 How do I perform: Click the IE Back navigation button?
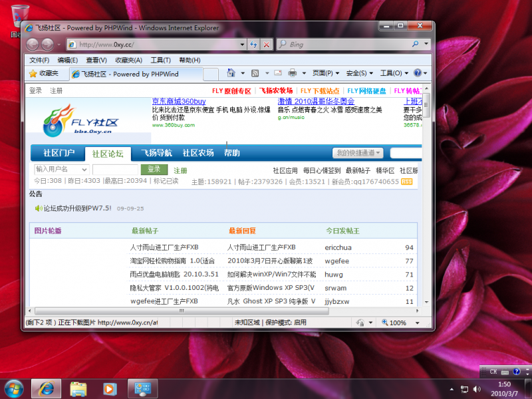33,44
